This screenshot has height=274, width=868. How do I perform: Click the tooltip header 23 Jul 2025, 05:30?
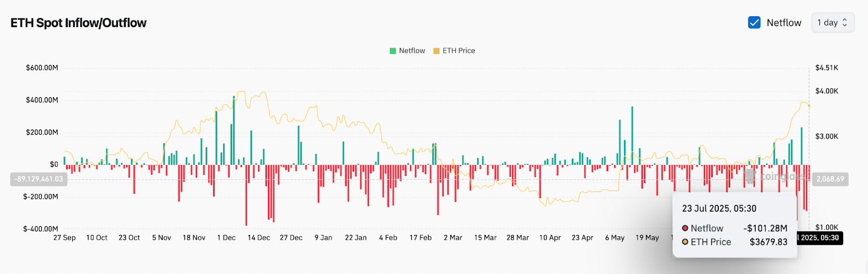tap(719, 208)
